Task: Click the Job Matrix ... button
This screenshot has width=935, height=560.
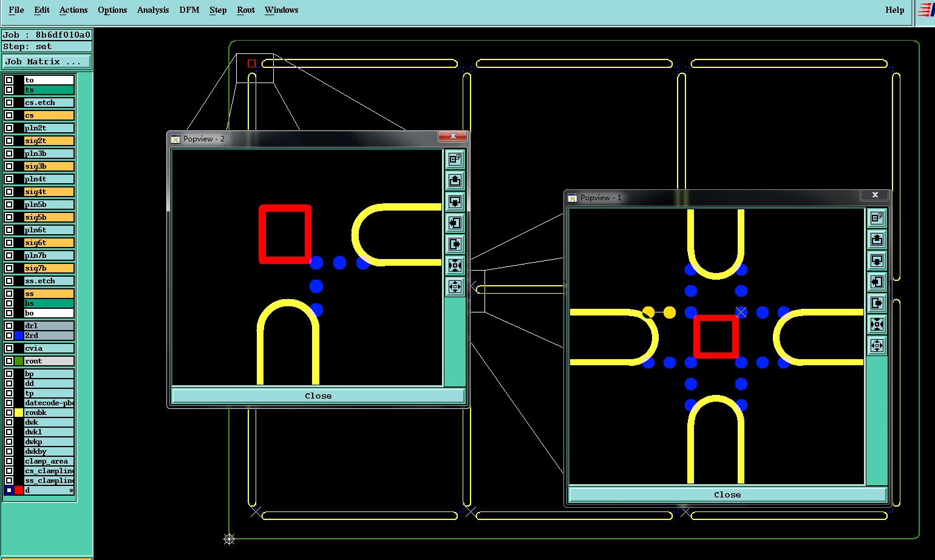Action: pos(47,62)
